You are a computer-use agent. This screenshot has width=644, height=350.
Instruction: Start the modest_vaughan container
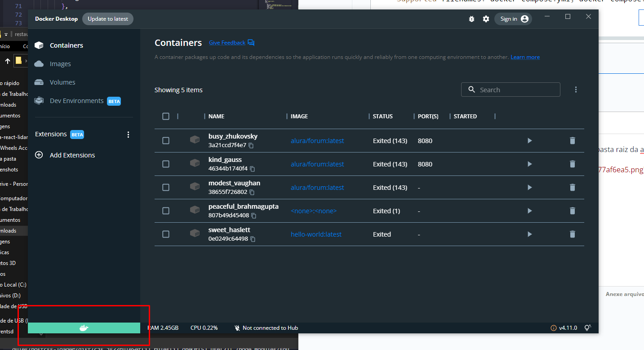(x=529, y=187)
